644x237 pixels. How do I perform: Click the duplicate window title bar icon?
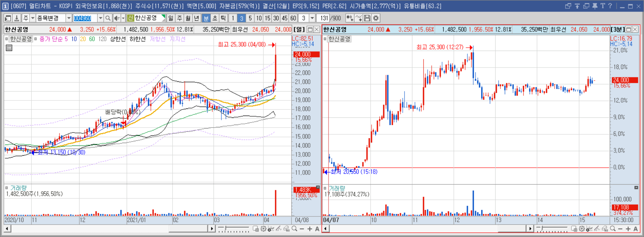pyautogui.click(x=586, y=6)
